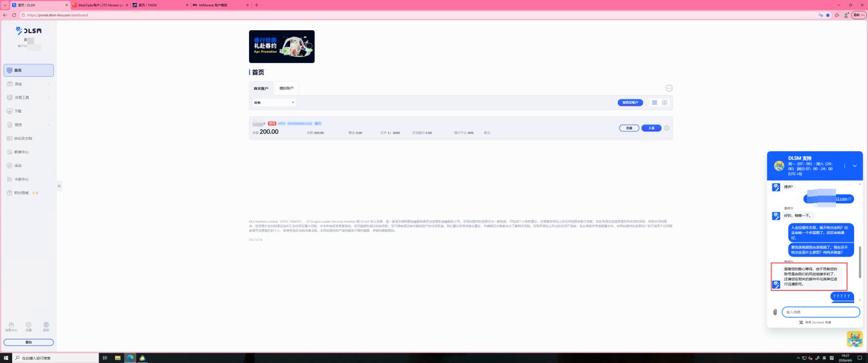868x363 pixels.
Task: Open 首页 in the left sidebar
Action: [x=28, y=70]
